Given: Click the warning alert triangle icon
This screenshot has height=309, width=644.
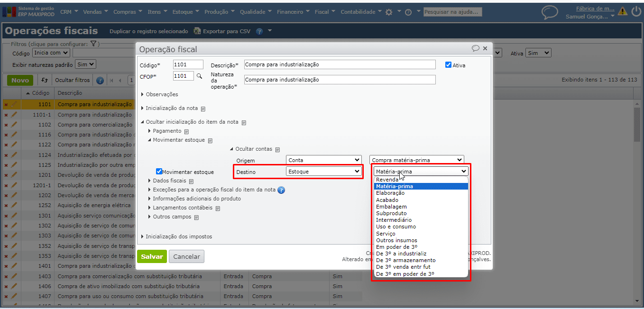Looking at the screenshot, I should point(622,11).
